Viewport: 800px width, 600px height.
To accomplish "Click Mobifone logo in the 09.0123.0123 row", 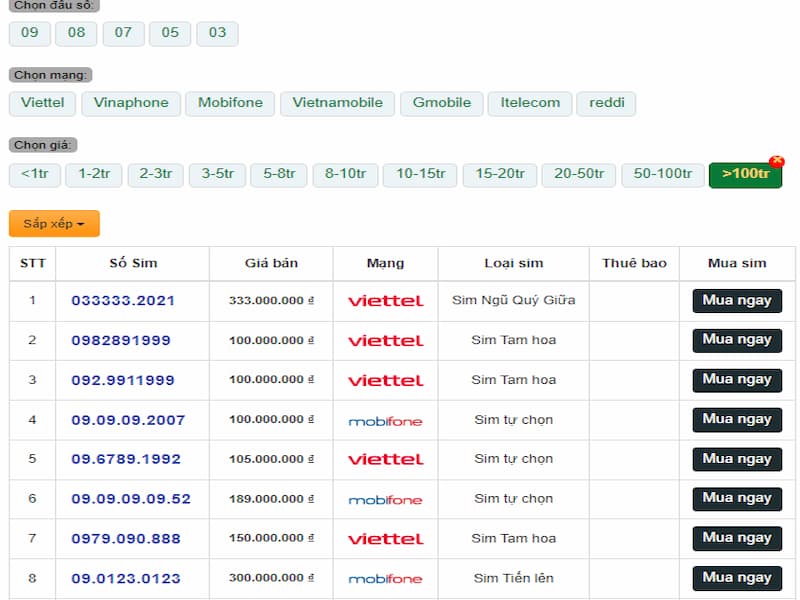I will (x=385, y=579).
